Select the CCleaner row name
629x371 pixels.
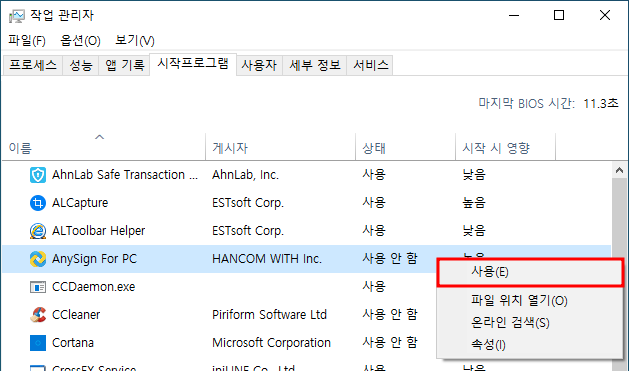click(x=76, y=315)
